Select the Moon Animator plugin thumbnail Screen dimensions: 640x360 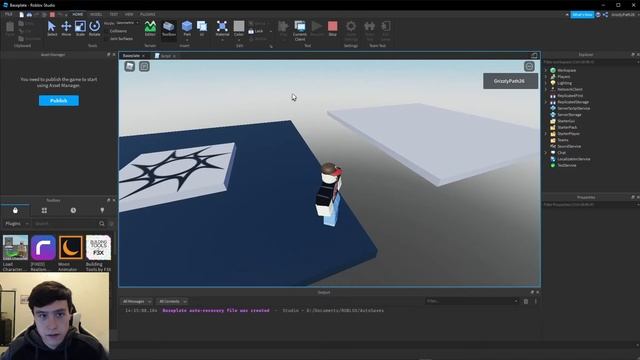pyautogui.click(x=71, y=247)
